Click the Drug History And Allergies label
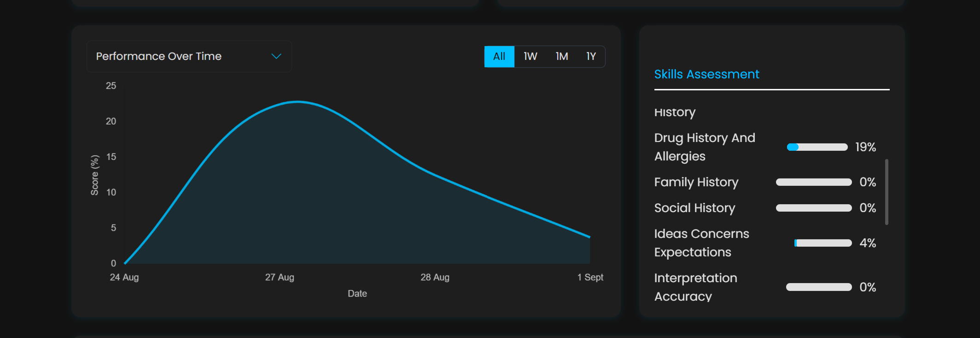 tap(705, 147)
